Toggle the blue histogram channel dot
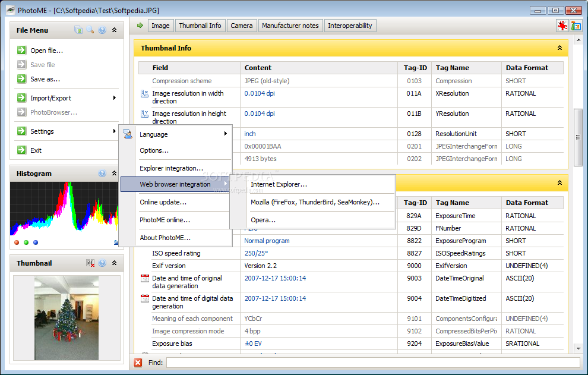 pos(36,242)
